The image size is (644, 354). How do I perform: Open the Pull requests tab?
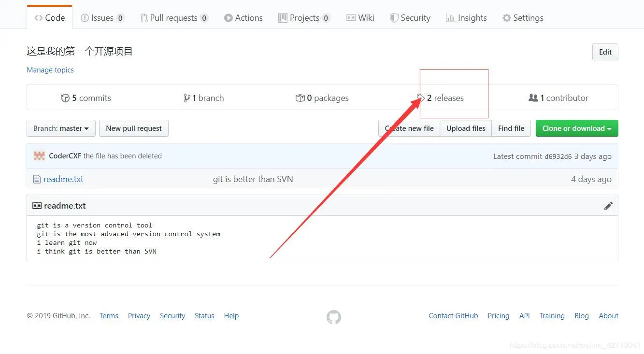(x=174, y=18)
